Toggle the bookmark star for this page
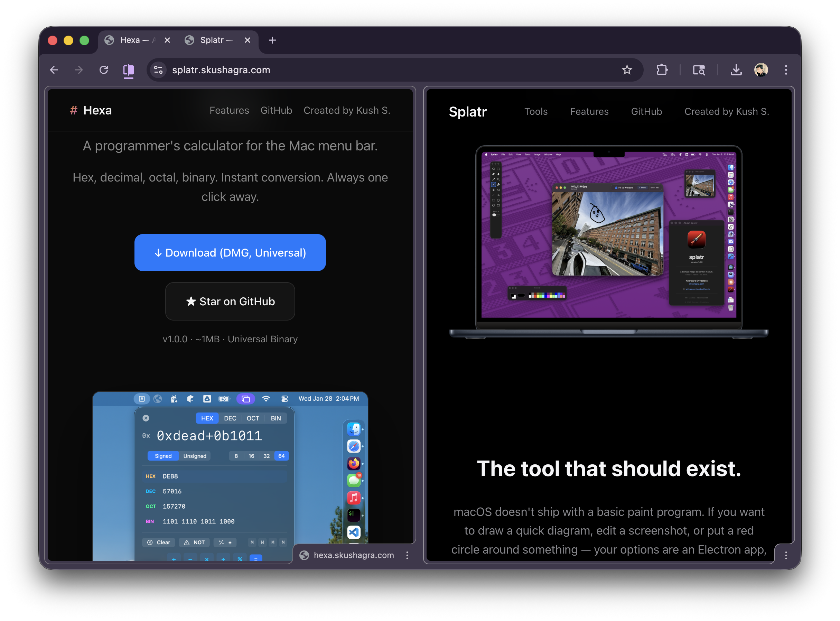Viewport: 840px width, 621px height. tap(627, 70)
